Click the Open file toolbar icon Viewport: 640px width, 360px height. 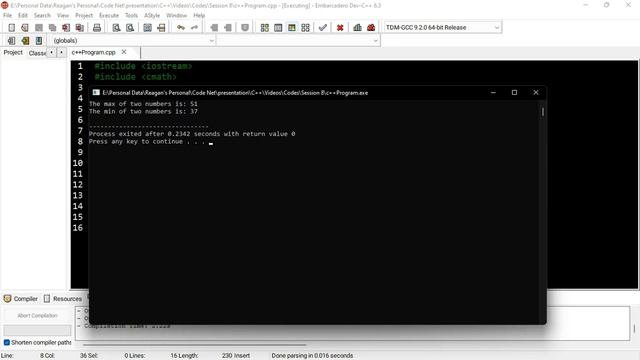pyautogui.click(x=25, y=28)
